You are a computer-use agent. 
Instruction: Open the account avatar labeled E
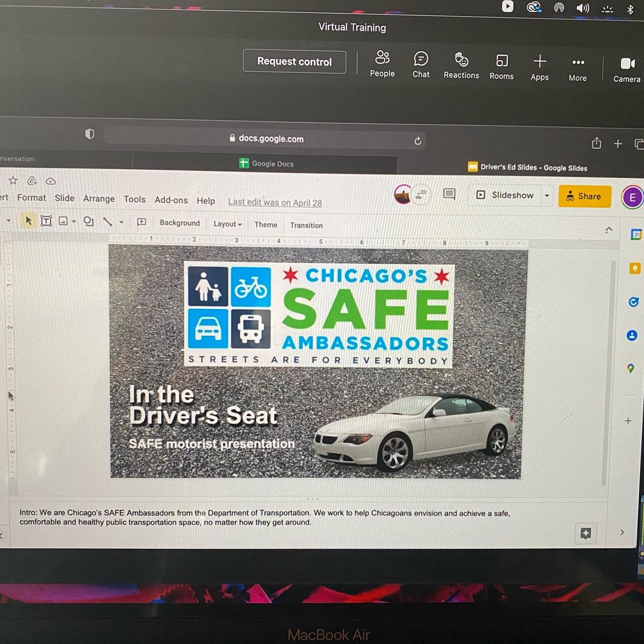tap(632, 197)
